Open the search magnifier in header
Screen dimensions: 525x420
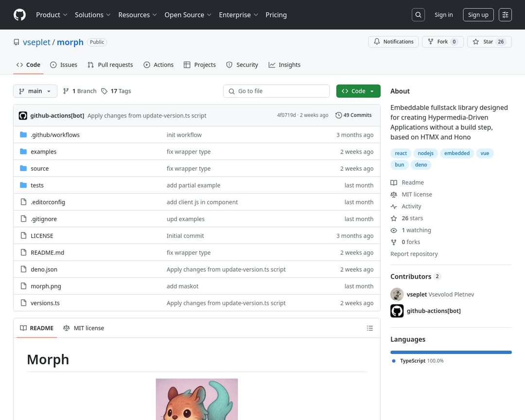coord(418,15)
